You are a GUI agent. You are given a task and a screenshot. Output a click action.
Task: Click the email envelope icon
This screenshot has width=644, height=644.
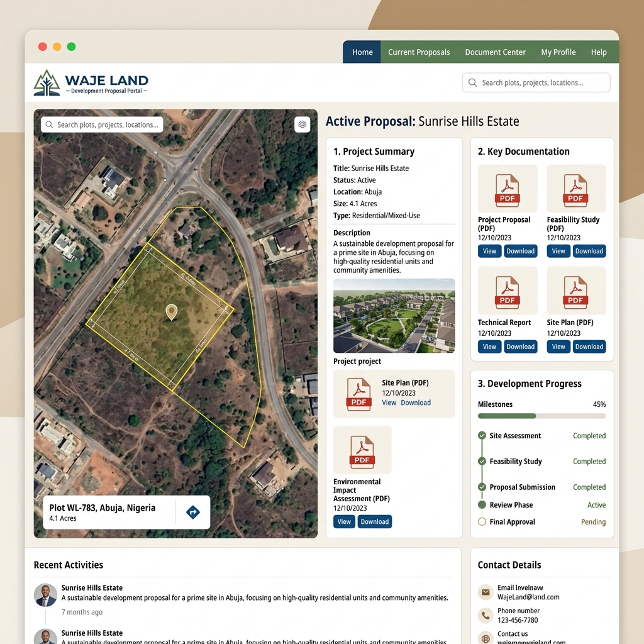tap(486, 592)
